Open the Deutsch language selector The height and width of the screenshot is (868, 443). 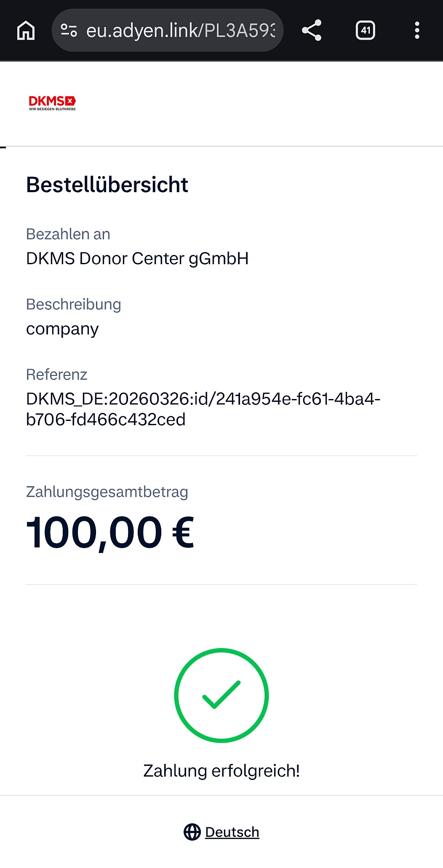pyautogui.click(x=232, y=832)
